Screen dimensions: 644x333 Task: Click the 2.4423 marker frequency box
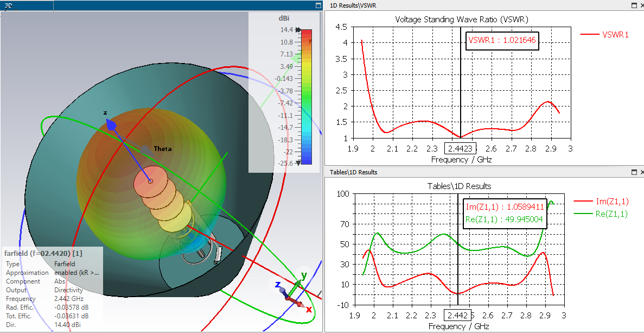click(461, 148)
